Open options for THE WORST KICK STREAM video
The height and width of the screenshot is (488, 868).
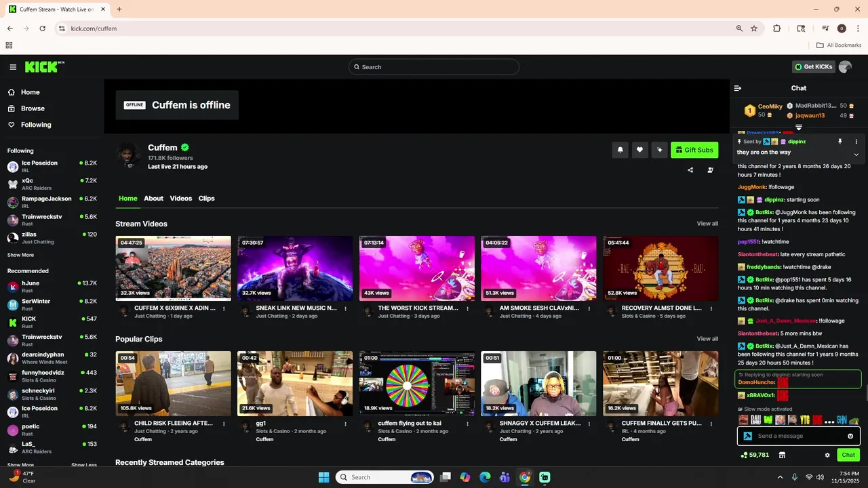click(467, 308)
